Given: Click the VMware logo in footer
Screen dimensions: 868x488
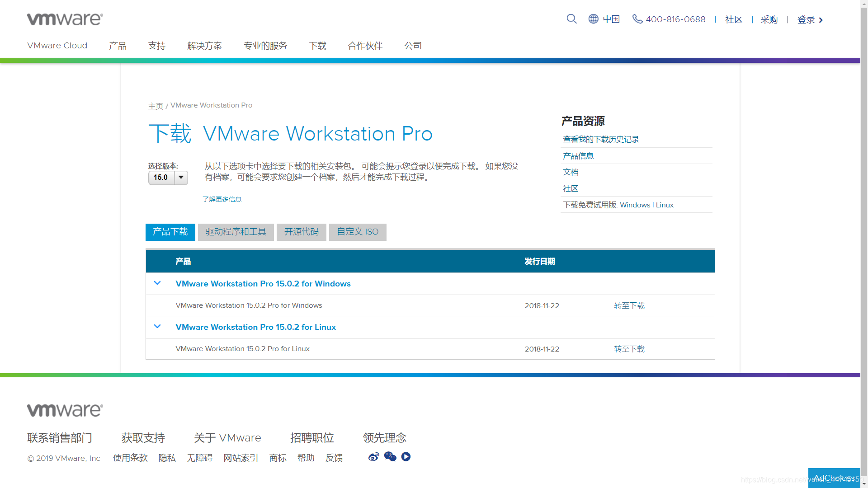Looking at the screenshot, I should click(x=65, y=410).
